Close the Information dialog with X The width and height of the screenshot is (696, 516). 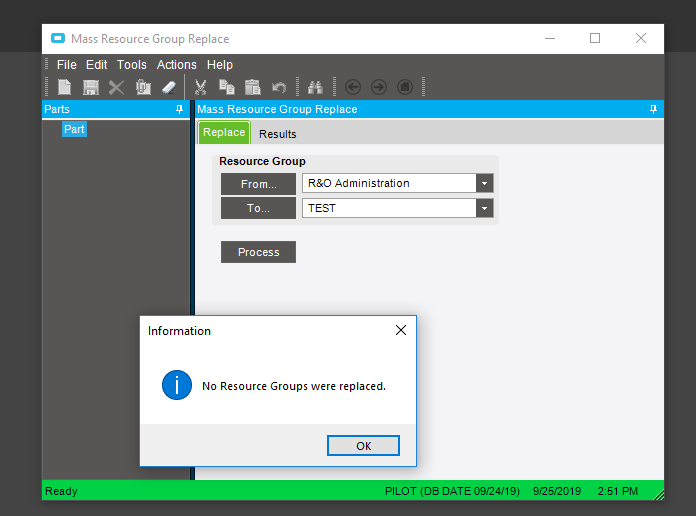401,330
